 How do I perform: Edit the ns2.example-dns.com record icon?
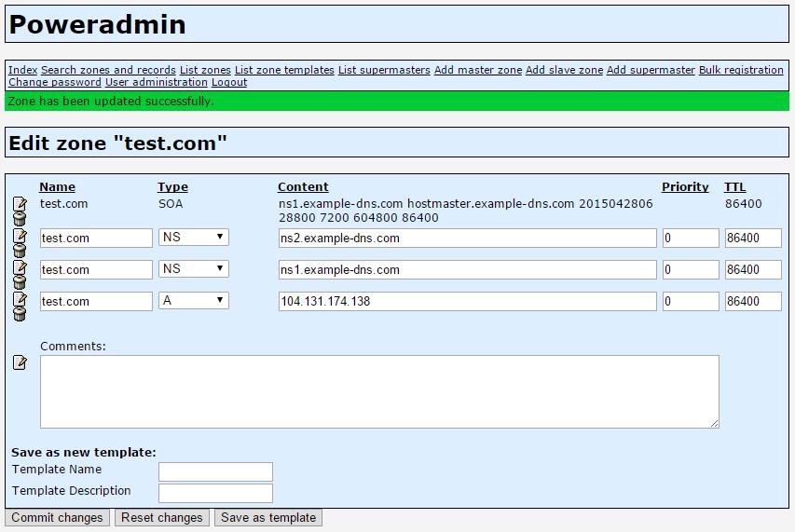(20, 236)
